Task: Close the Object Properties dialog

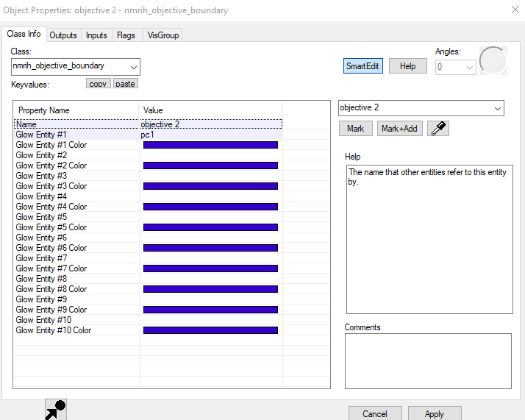Action: pyautogui.click(x=515, y=10)
